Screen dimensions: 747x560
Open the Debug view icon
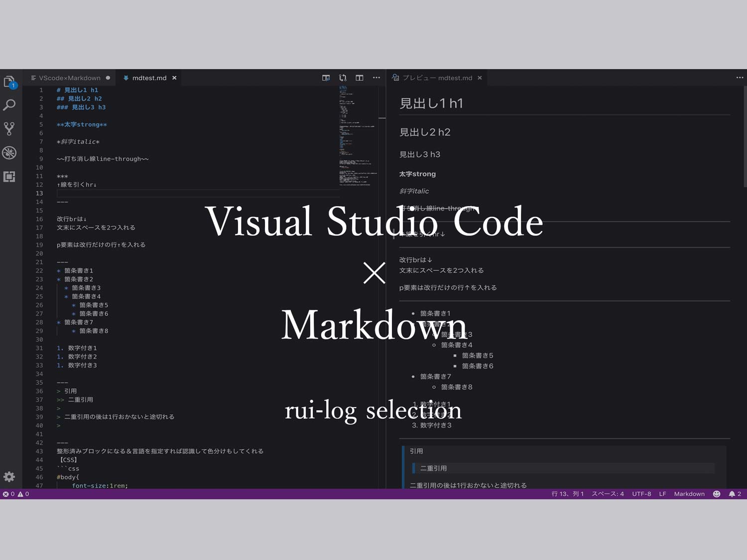coord(9,153)
